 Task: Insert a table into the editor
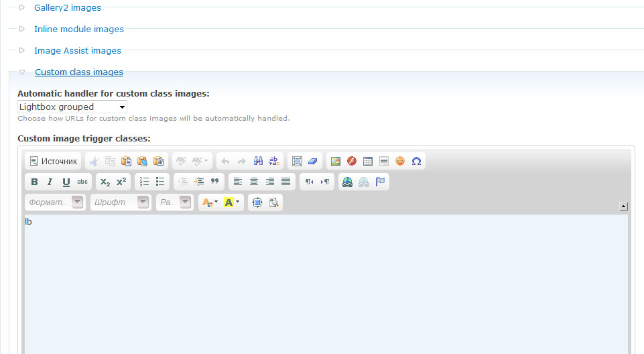(x=368, y=162)
